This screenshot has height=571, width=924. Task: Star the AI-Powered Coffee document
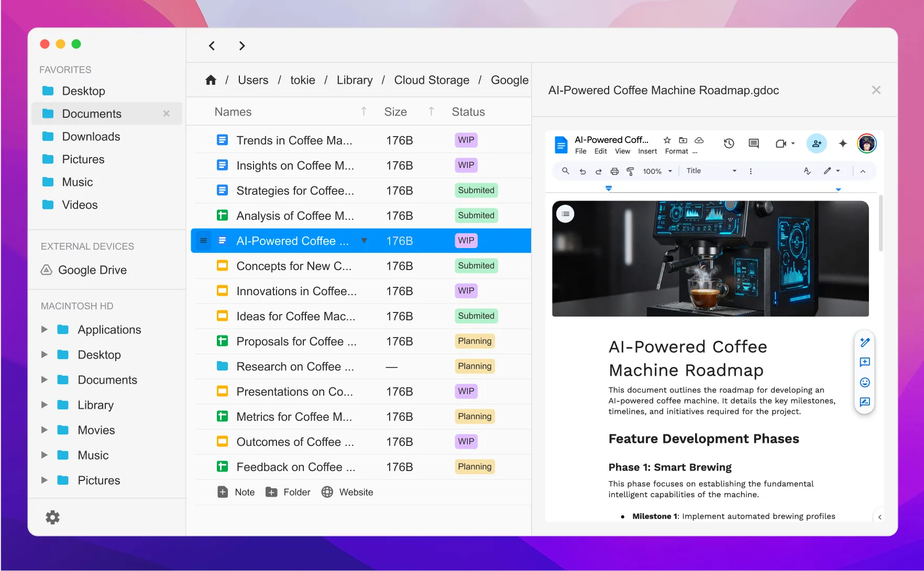click(x=667, y=140)
